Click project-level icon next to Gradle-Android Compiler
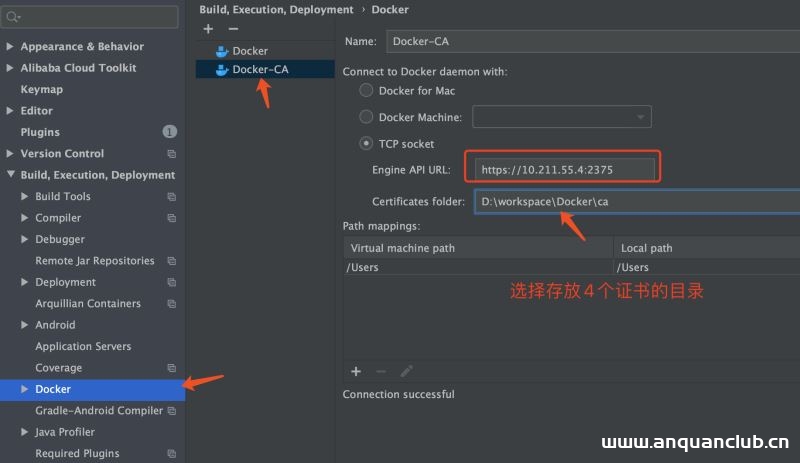The image size is (800, 463). click(171, 411)
